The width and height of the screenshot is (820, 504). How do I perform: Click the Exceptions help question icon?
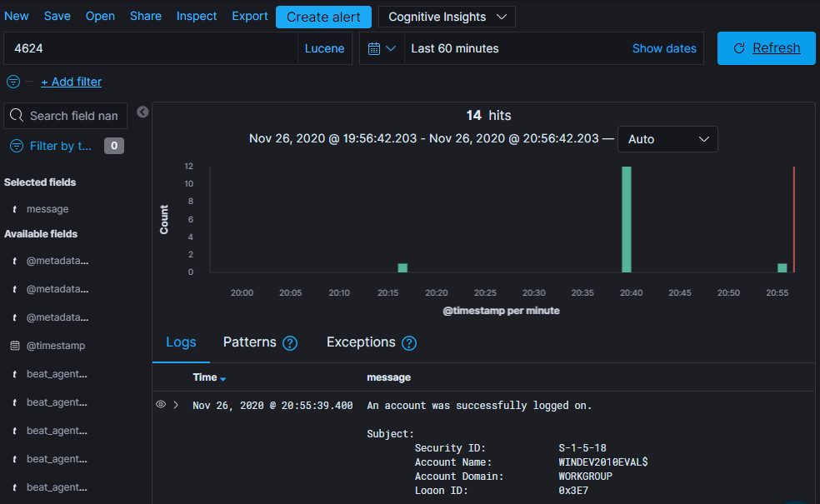409,343
